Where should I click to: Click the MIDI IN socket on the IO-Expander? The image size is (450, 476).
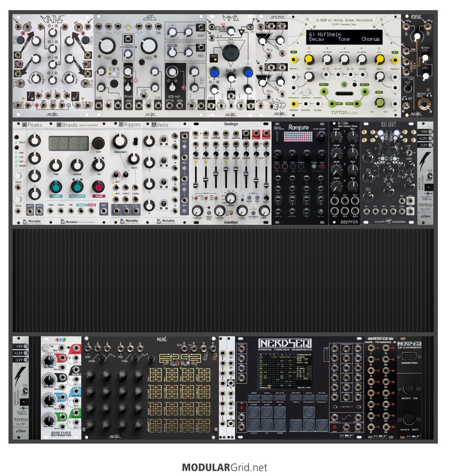pyautogui.click(x=409, y=388)
